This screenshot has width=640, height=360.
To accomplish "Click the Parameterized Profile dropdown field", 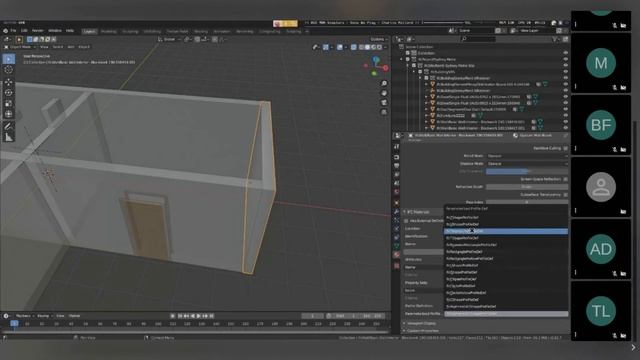I will (506, 314).
